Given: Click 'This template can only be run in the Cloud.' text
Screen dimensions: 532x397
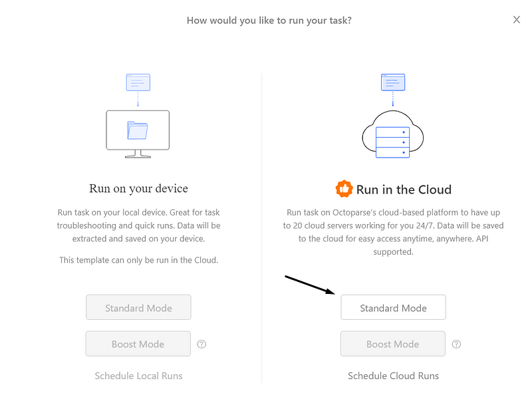Looking at the screenshot, I should point(138,260).
